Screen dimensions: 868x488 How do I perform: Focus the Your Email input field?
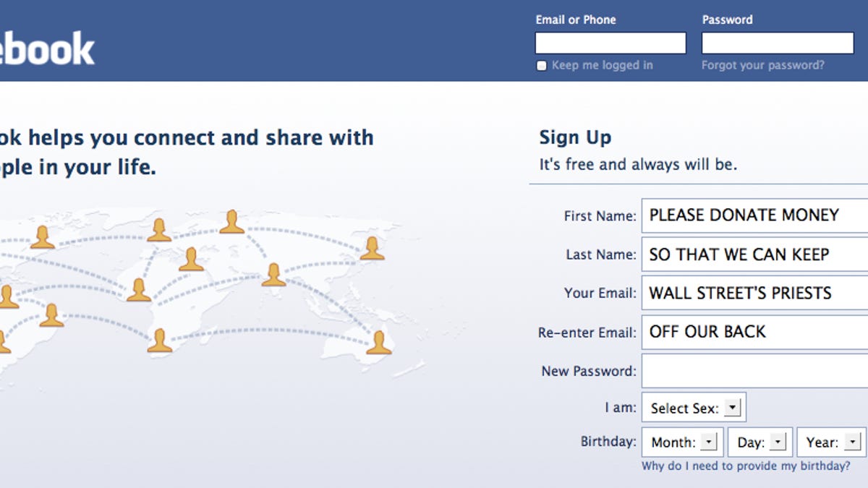tap(754, 293)
